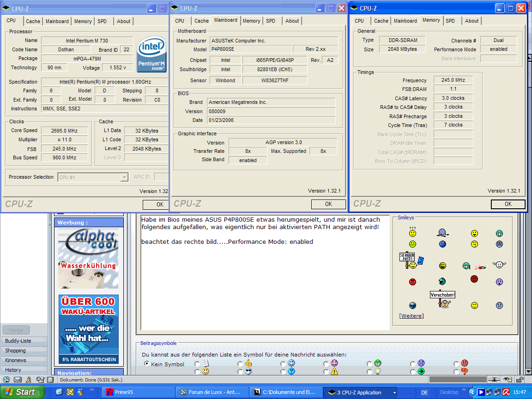Viewport: 532px width, 399px height.
Task: Insert the teal Pac-Man style smiley
Action: point(442,281)
